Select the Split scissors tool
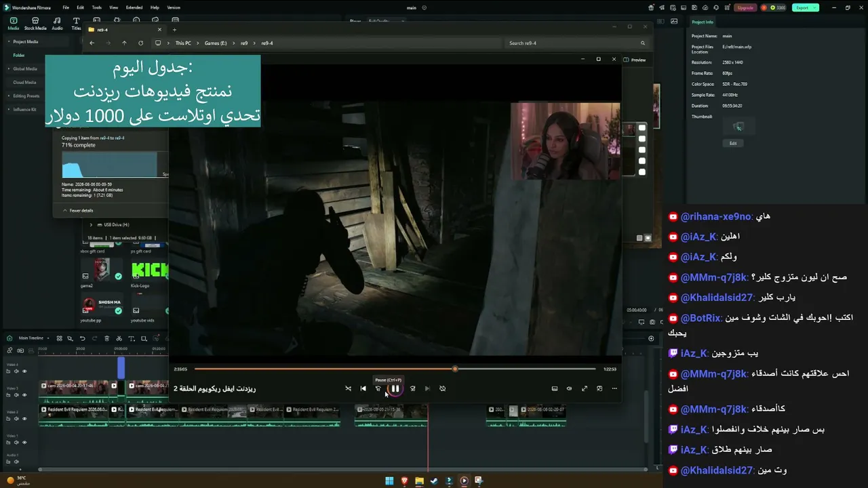Screen dimensions: 868x488 coord(119,338)
